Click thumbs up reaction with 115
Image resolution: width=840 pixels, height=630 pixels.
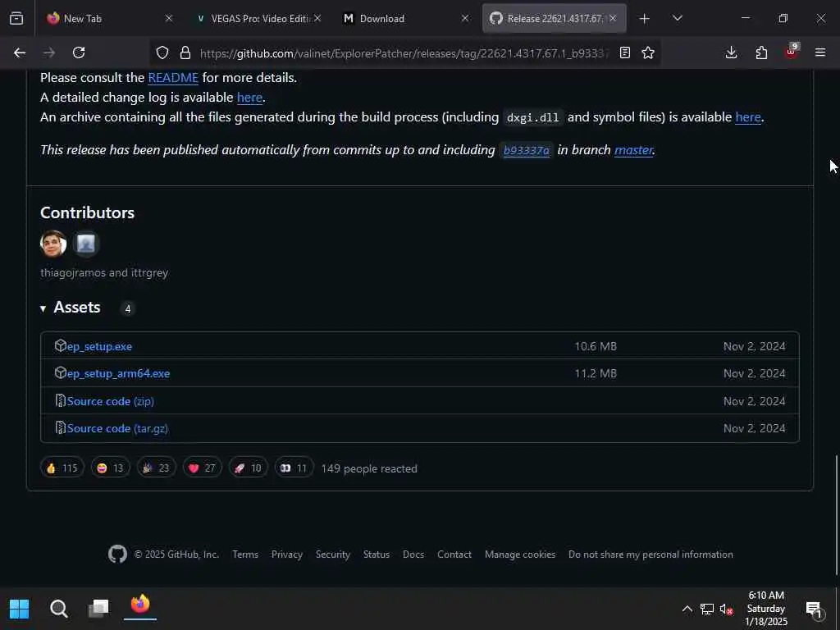coord(62,468)
